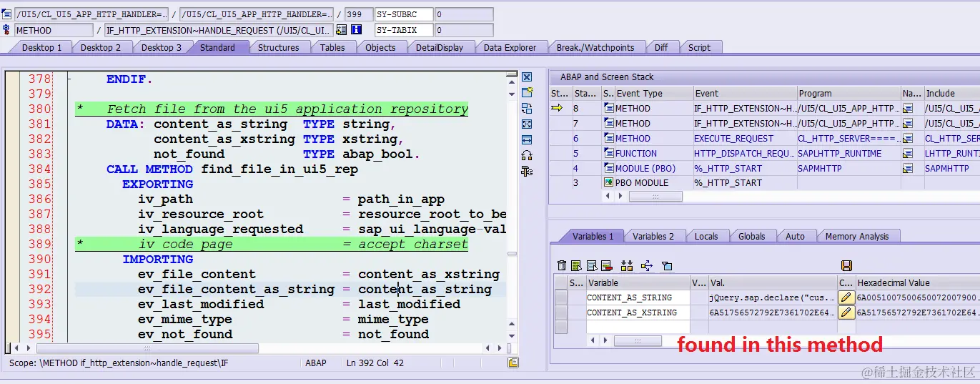
Task: Open the Script tab
Action: [699, 47]
